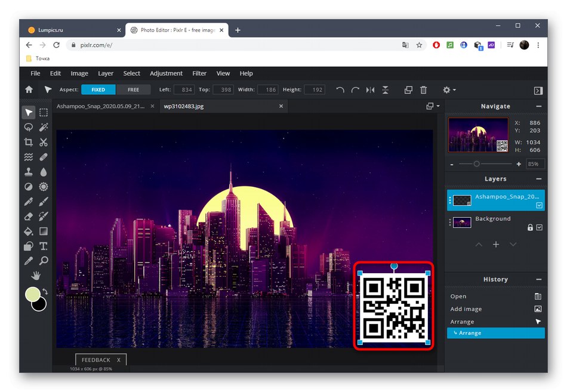Image resolution: width=567 pixels, height=392 pixels.
Task: Open the Filter menu
Action: (199, 73)
